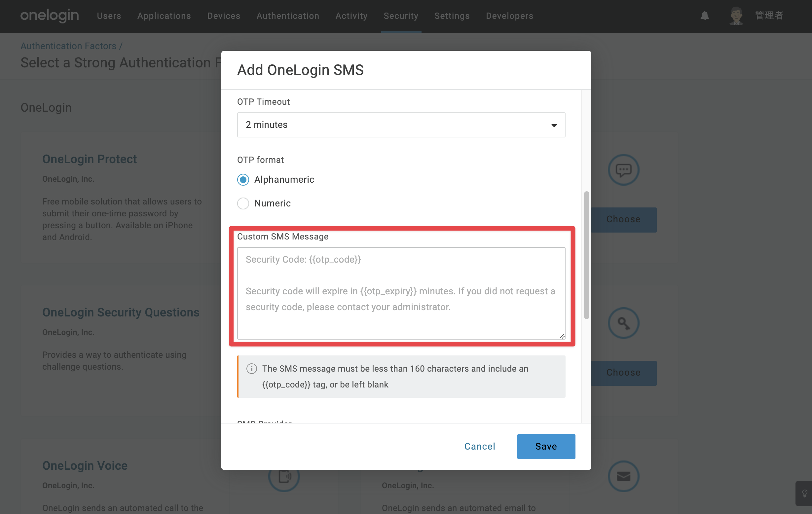Viewport: 812px width, 514px height.
Task: Open the Authentication menu
Action: pos(288,16)
